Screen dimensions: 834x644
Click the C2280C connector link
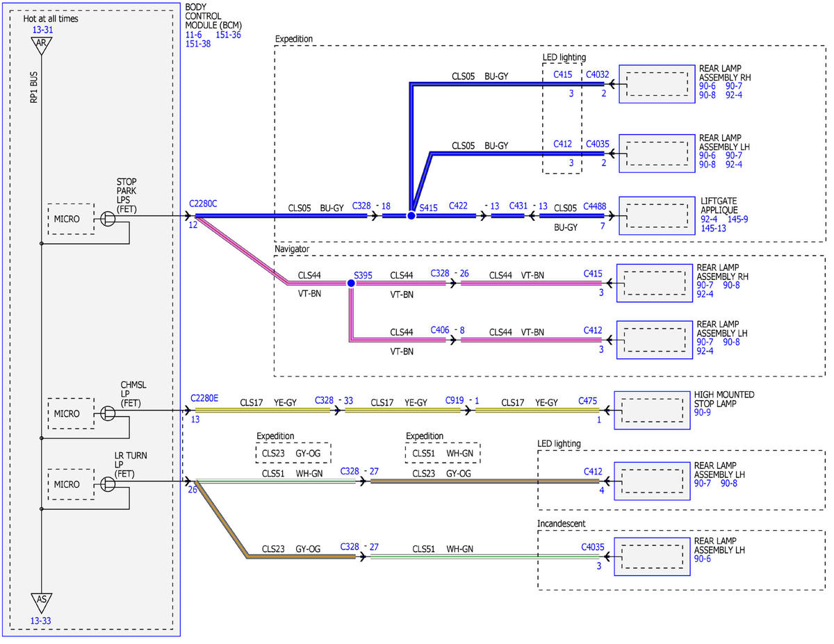tap(204, 204)
